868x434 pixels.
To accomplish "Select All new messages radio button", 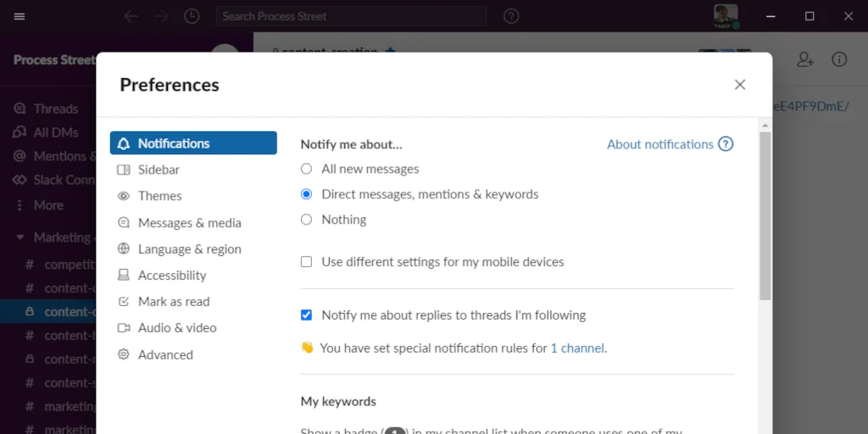I will 306,169.
